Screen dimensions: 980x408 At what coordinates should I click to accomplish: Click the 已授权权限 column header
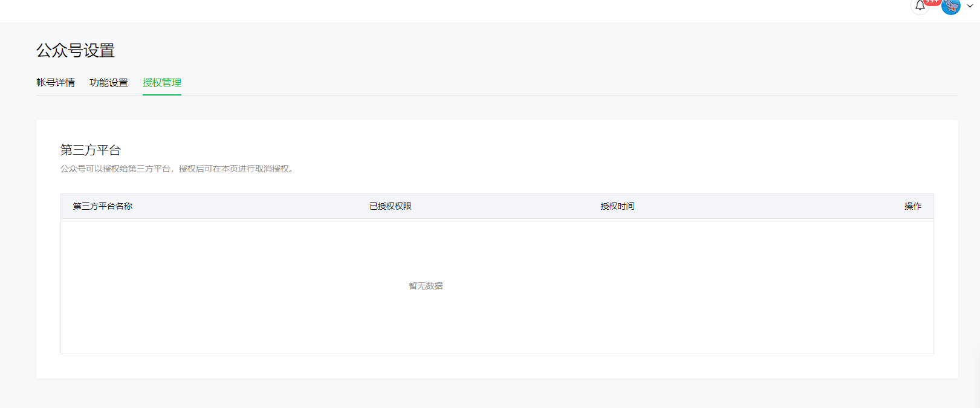point(391,206)
